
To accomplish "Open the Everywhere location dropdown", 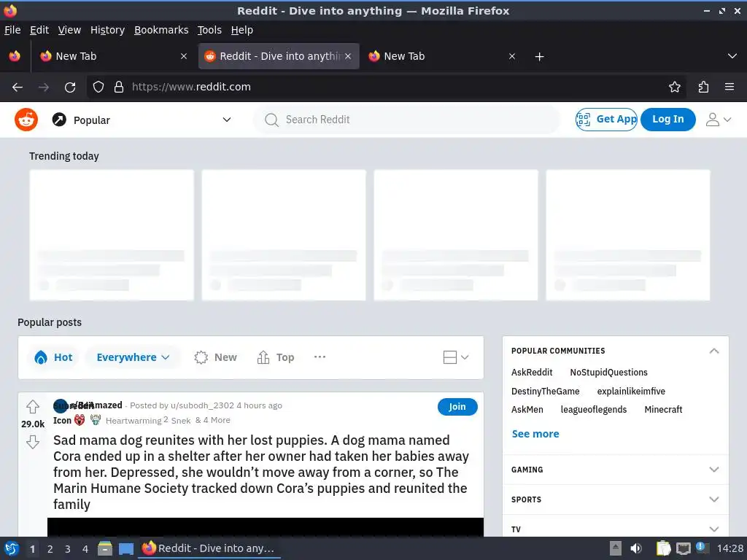I will pos(133,357).
